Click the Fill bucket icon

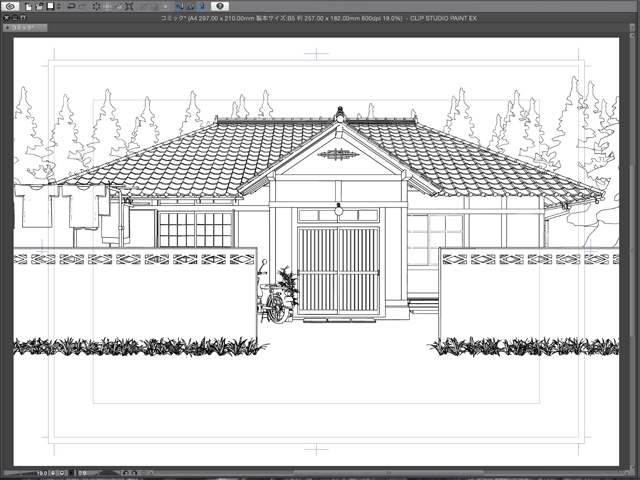(x=118, y=7)
